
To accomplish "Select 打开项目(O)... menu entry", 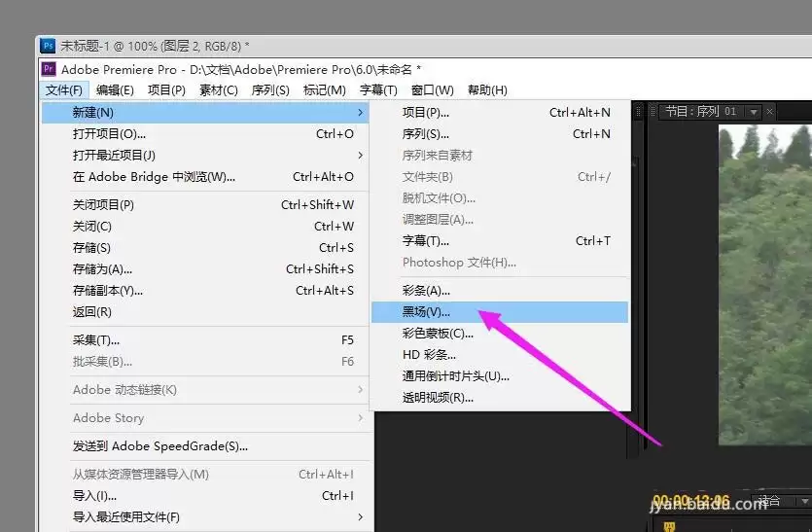I will (x=205, y=134).
